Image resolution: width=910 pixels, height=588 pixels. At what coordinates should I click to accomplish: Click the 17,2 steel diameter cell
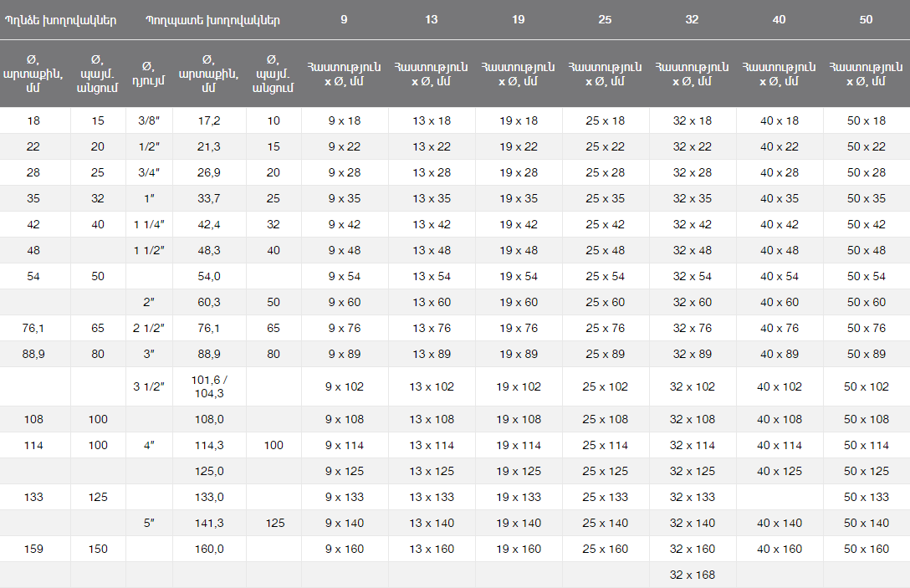(x=209, y=120)
